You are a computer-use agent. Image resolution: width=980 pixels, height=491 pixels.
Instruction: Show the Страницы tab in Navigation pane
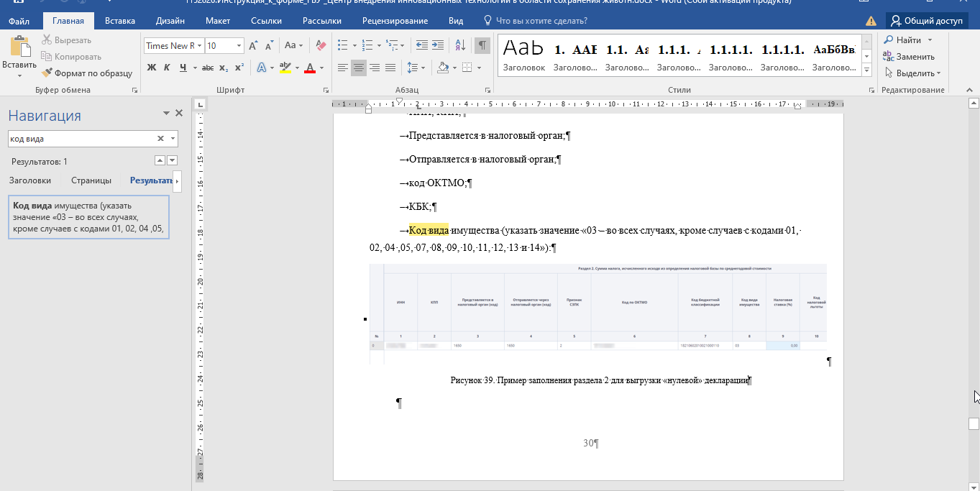[x=91, y=180]
